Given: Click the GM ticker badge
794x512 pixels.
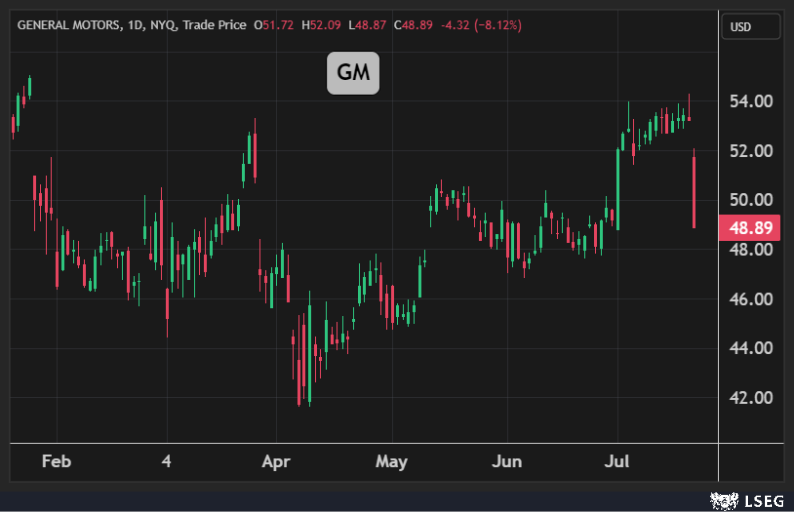Looking at the screenshot, I should point(353,73).
